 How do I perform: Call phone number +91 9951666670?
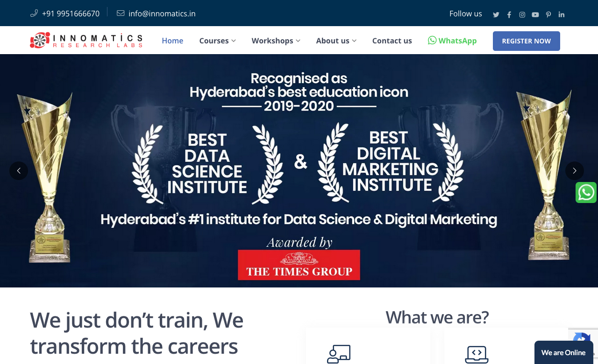(71, 14)
